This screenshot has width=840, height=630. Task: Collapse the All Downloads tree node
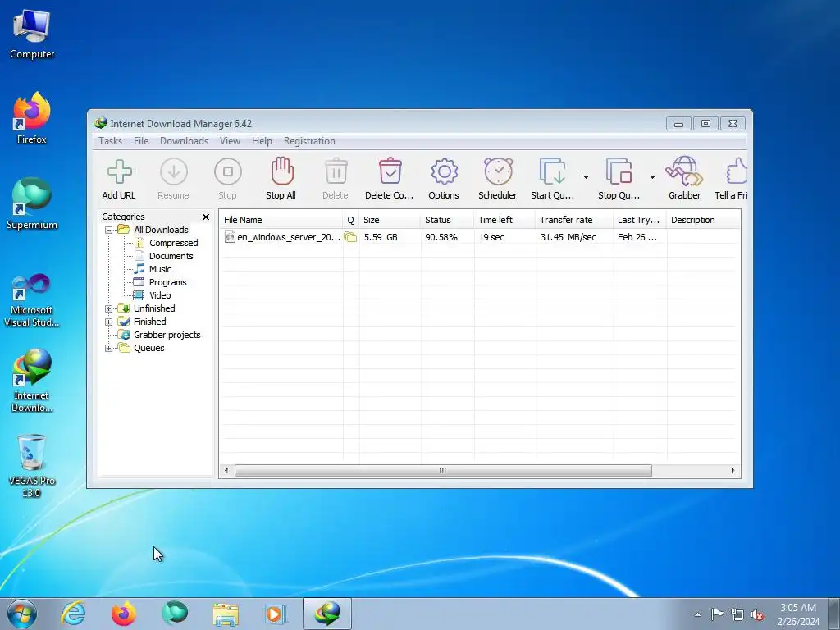pos(109,230)
